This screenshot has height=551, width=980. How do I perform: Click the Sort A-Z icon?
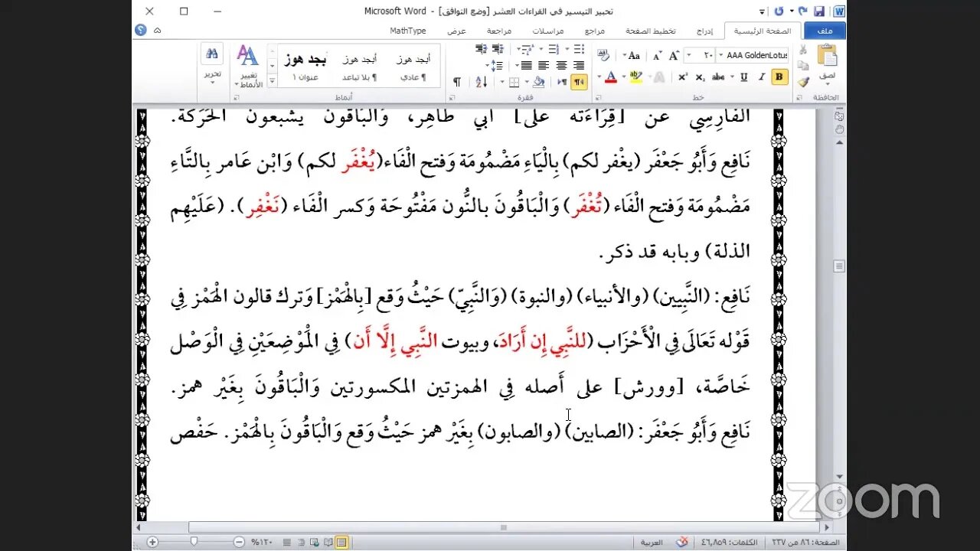(482, 82)
